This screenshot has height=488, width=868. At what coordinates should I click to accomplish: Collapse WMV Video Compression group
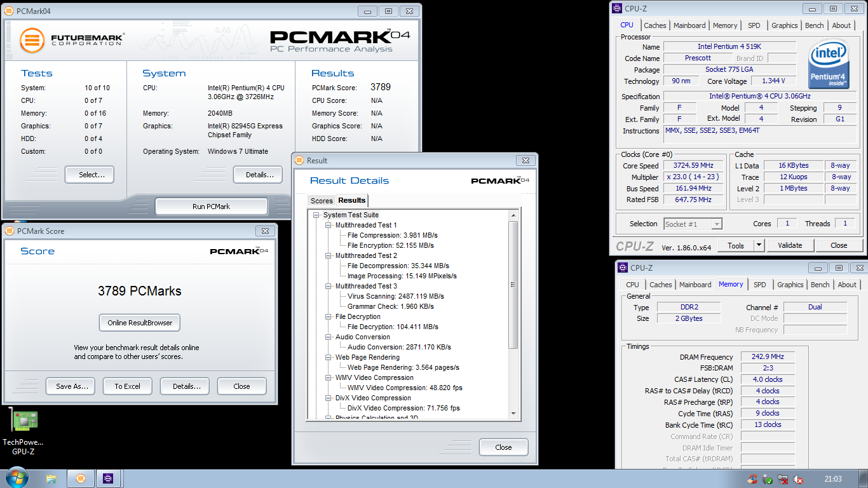[329, 377]
